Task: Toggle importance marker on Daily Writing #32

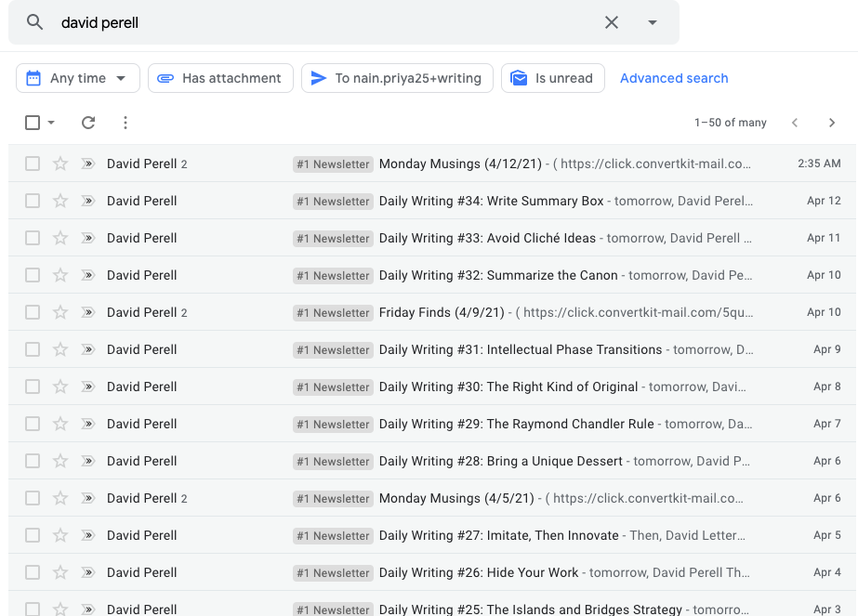Action: tap(87, 275)
